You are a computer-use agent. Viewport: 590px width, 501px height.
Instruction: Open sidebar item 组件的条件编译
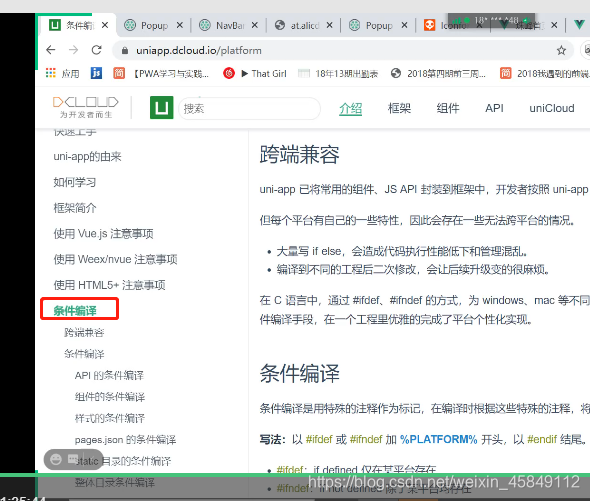[x=110, y=397]
